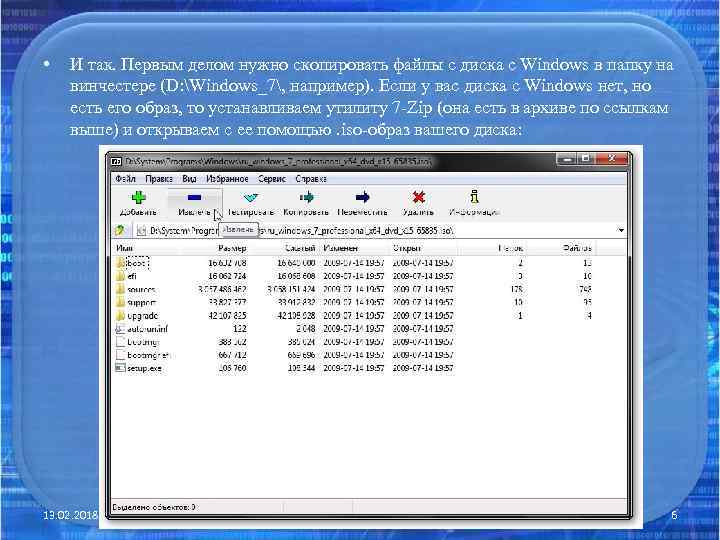Open the address bar dropdown arrow

621,230
